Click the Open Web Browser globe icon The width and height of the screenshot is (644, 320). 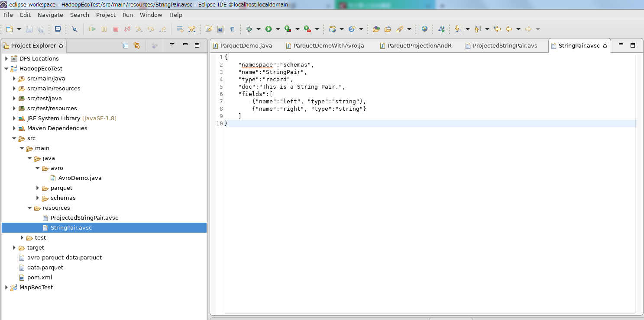pyautogui.click(x=424, y=29)
